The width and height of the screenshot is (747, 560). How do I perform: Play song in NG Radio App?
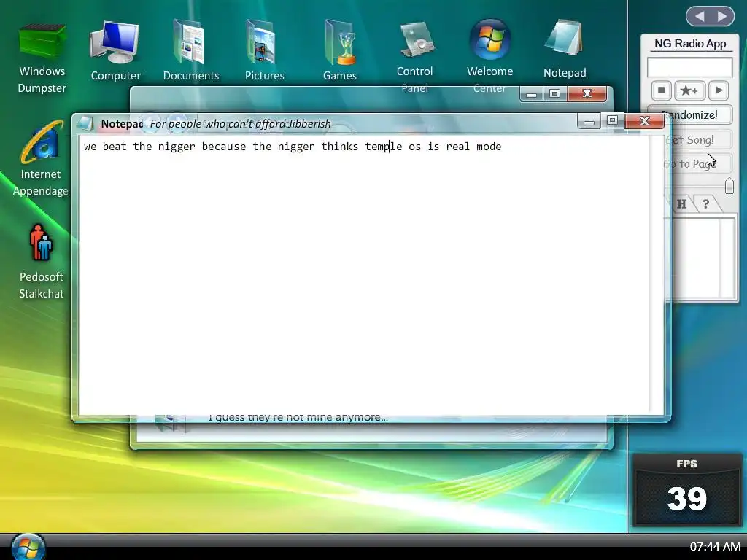click(719, 90)
